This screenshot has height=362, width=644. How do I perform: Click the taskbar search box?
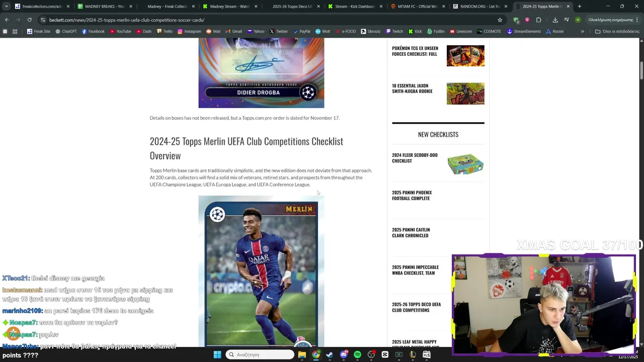point(260,354)
